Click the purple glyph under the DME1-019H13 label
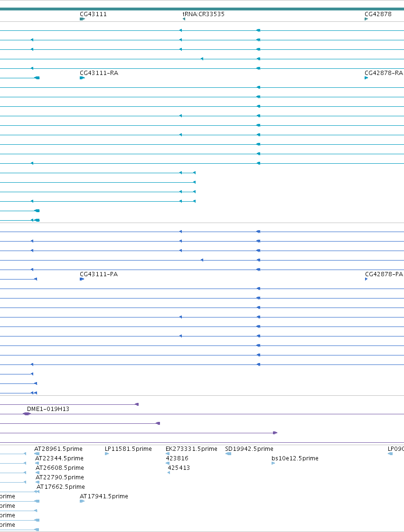The image size is (404, 532). pyautogui.click(x=27, y=414)
